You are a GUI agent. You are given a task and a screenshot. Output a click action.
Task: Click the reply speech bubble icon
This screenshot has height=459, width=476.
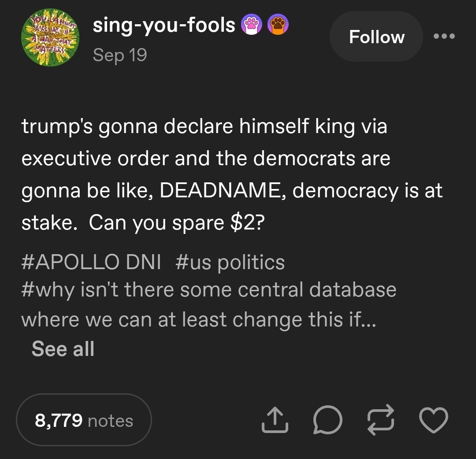point(327,420)
